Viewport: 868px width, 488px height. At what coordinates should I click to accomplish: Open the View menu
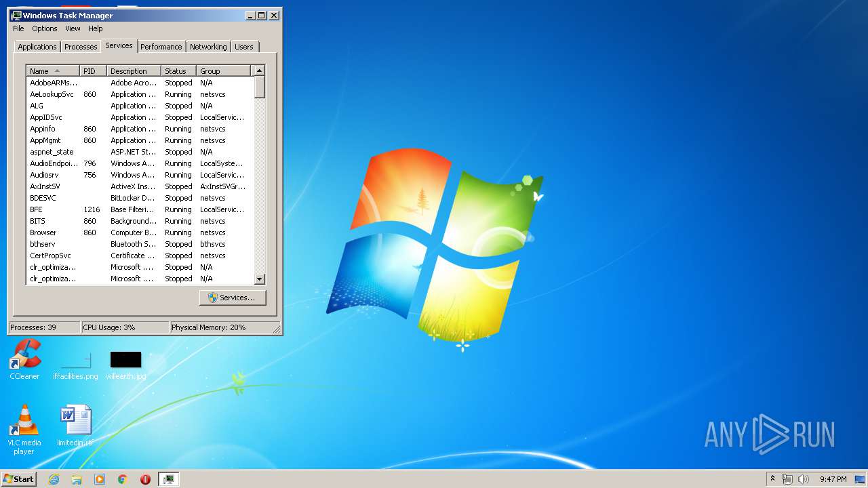coord(73,28)
